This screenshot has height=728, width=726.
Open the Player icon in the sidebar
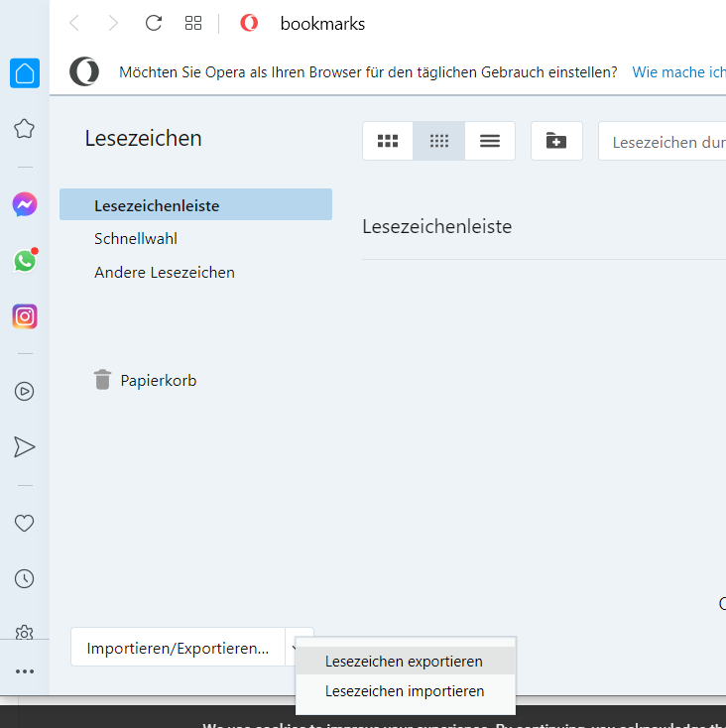24,392
